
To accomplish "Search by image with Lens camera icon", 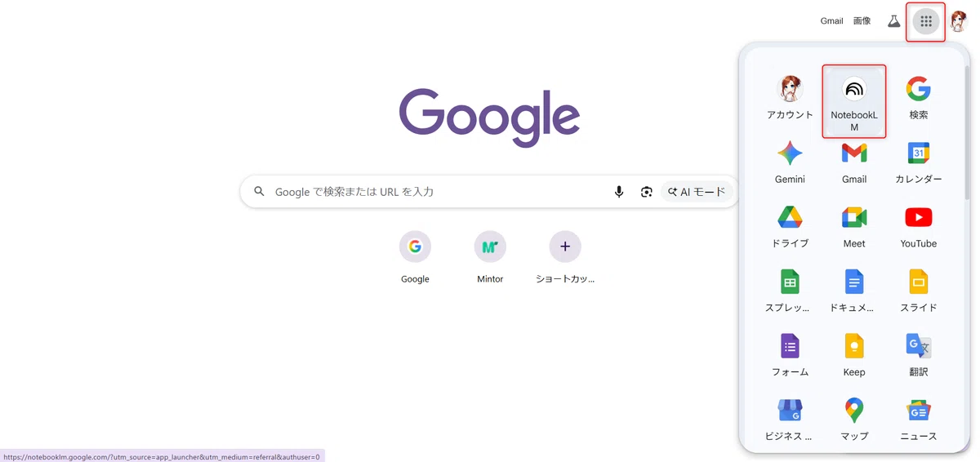I will tap(647, 192).
